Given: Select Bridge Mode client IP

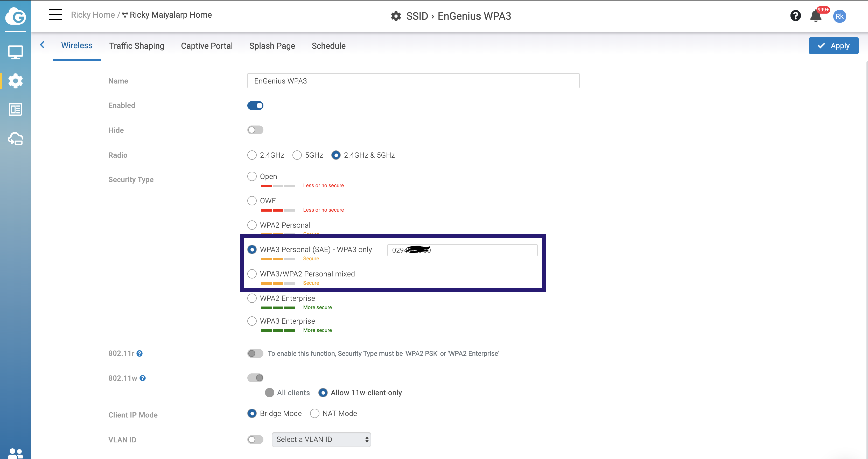Looking at the screenshot, I should [252, 414].
